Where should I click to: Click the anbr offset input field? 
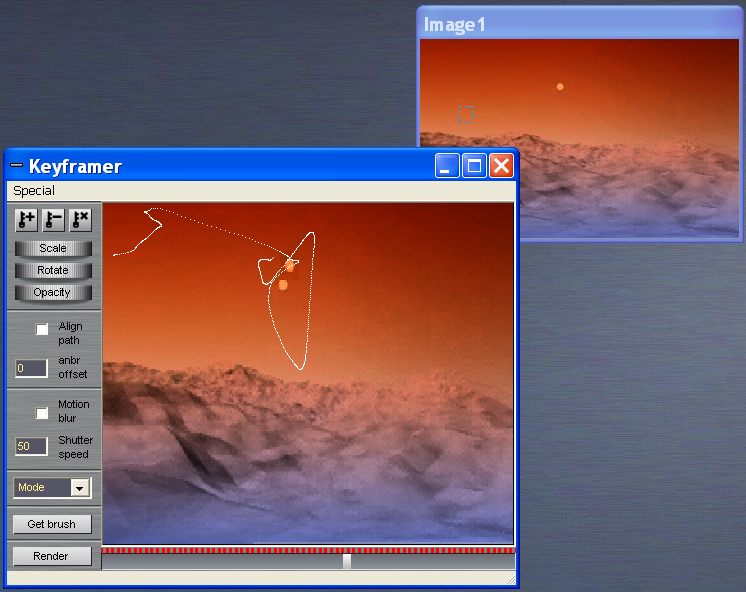point(31,368)
